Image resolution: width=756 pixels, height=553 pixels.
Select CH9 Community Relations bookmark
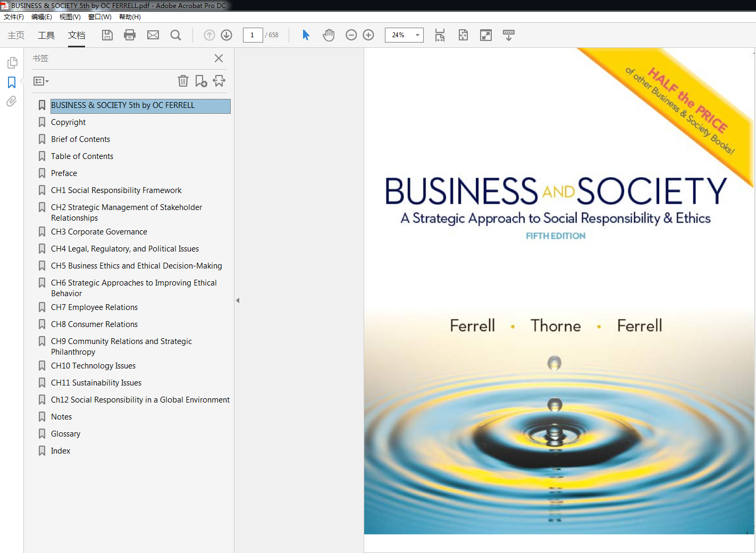pyautogui.click(x=121, y=347)
